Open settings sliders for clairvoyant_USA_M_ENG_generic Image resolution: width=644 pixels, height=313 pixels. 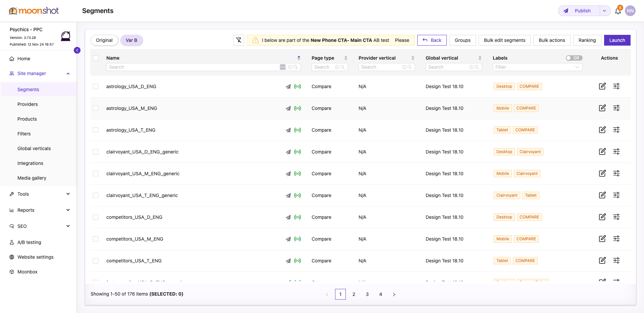pos(616,173)
